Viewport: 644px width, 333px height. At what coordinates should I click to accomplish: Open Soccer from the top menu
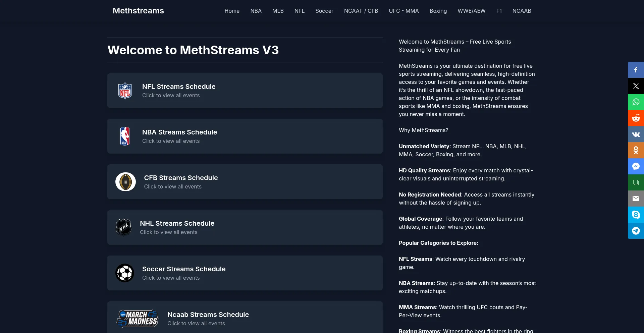click(324, 11)
